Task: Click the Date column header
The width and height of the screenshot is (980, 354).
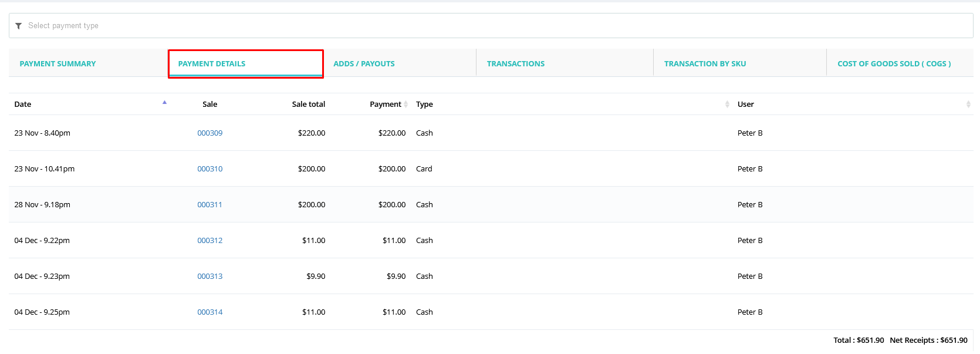Action: [x=23, y=104]
